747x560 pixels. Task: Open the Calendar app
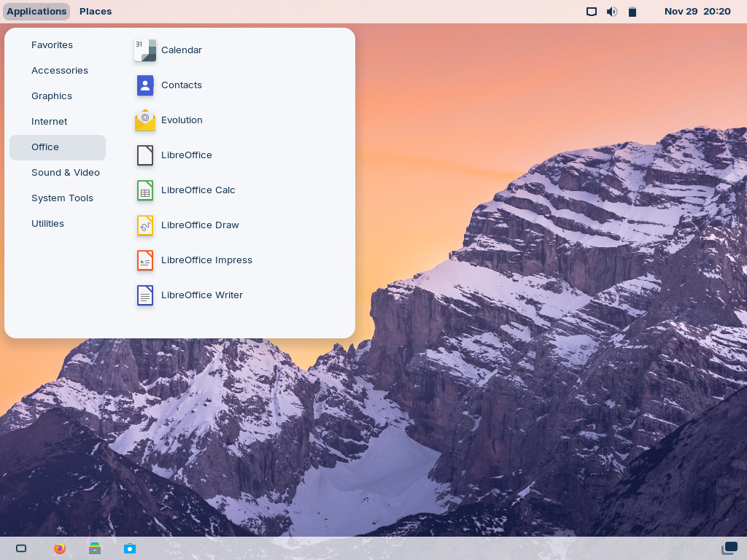(181, 50)
